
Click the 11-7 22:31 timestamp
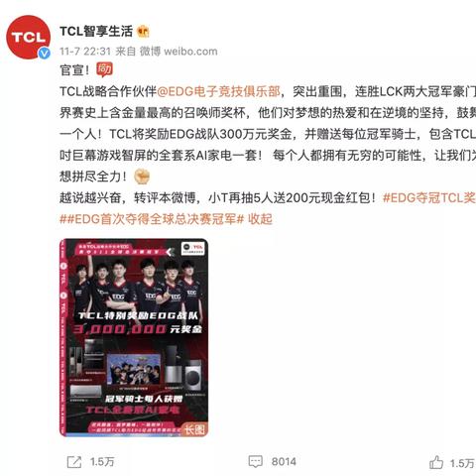(x=85, y=52)
